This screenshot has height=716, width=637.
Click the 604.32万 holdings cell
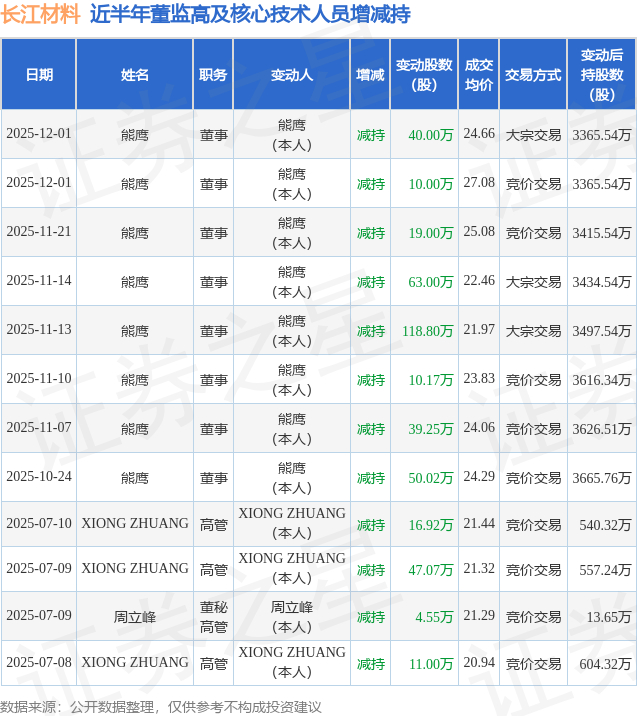pyautogui.click(x=601, y=663)
